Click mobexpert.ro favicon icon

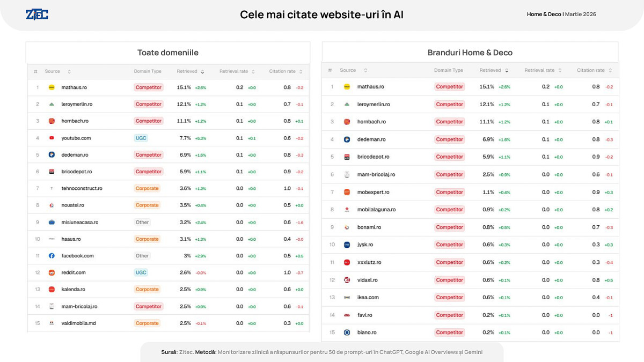point(347,192)
